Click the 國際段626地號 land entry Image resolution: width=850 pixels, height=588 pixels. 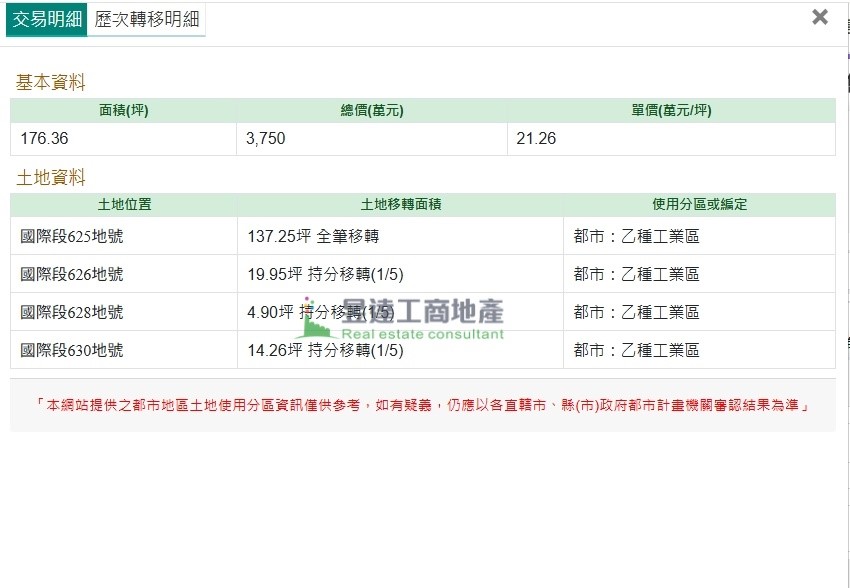pyautogui.click(x=72, y=275)
